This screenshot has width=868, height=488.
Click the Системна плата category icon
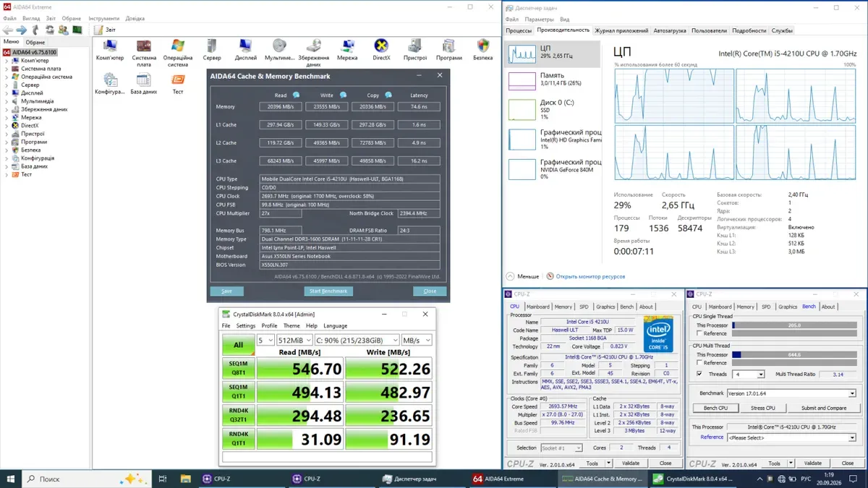click(144, 48)
